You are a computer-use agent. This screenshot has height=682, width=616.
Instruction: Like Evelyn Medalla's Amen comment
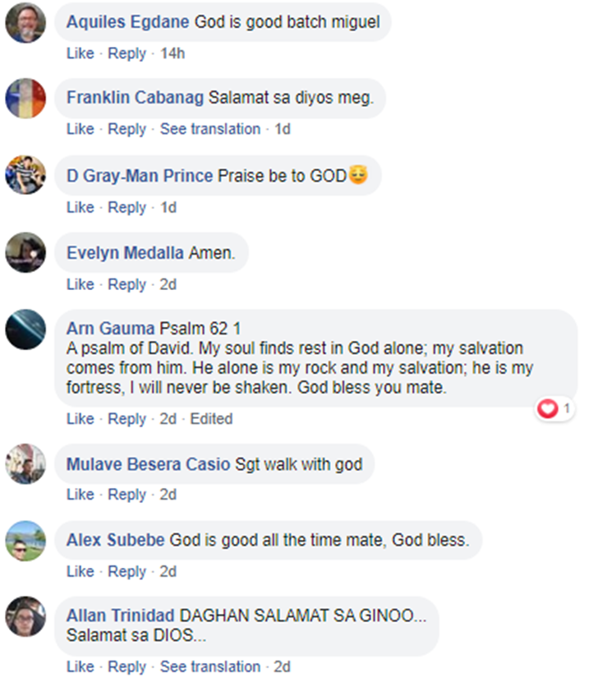point(80,284)
